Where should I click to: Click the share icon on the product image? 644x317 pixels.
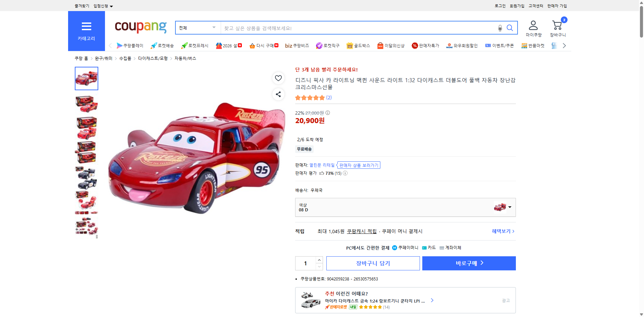click(278, 94)
